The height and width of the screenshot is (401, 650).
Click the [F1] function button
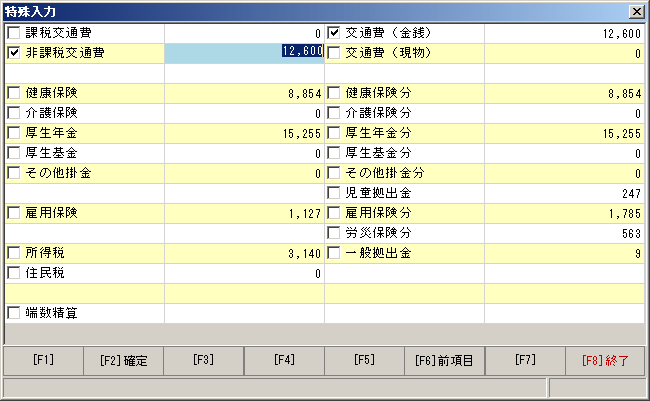(44, 360)
